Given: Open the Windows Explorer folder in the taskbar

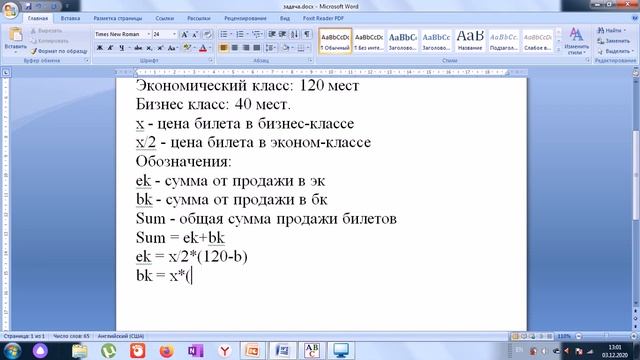Looking at the screenshot, I should tap(80, 351).
